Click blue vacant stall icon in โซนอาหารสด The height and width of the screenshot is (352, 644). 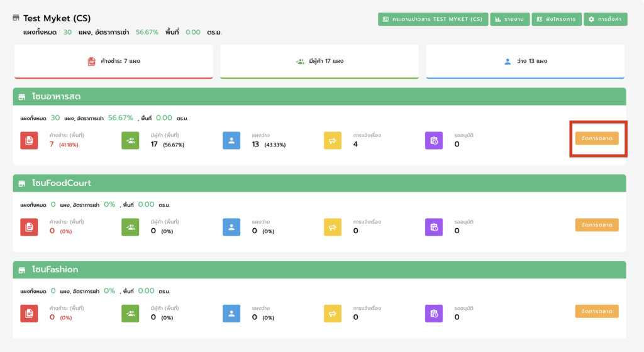click(231, 141)
